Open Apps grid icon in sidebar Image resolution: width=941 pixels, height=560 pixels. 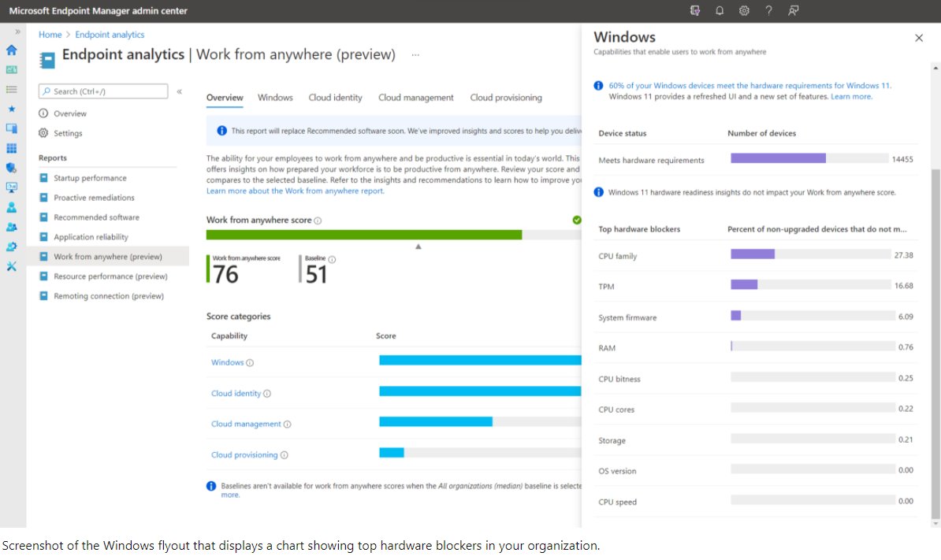[x=11, y=148]
